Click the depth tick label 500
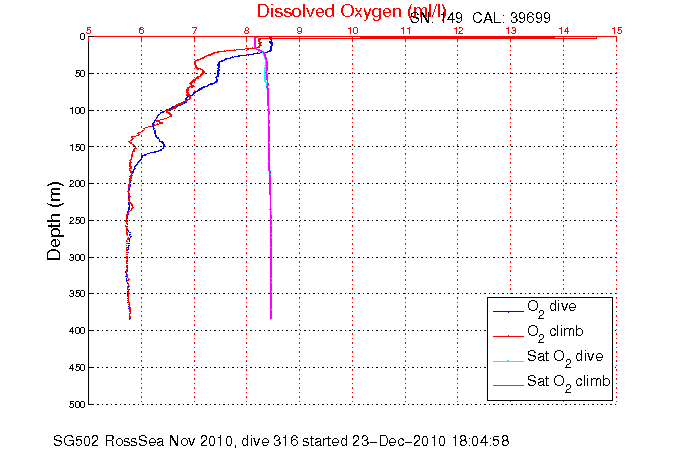 tap(77, 404)
